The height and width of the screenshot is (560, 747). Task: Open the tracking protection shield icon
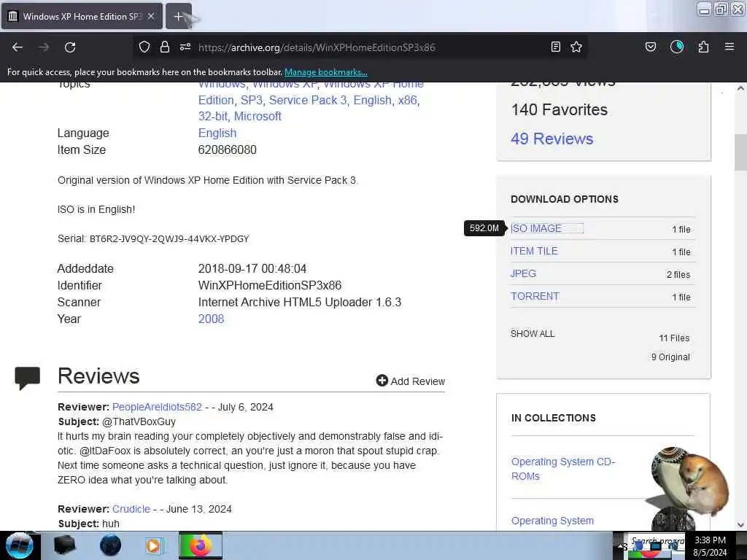[144, 47]
